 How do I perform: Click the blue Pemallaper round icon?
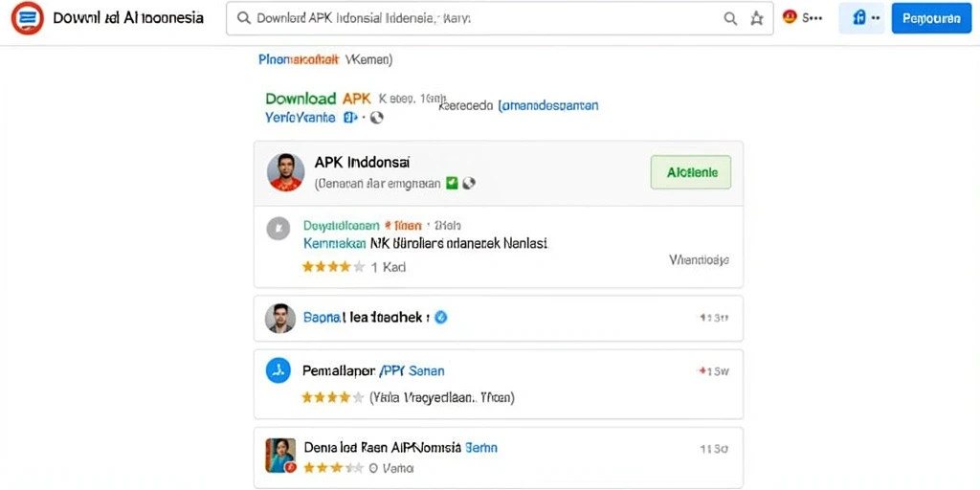[x=278, y=370]
